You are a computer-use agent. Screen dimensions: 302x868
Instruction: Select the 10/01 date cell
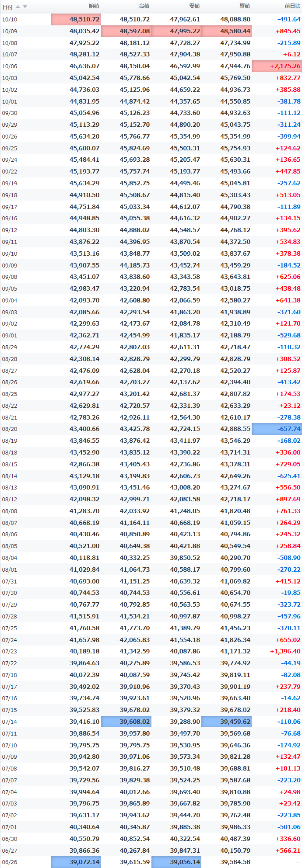(x=9, y=101)
